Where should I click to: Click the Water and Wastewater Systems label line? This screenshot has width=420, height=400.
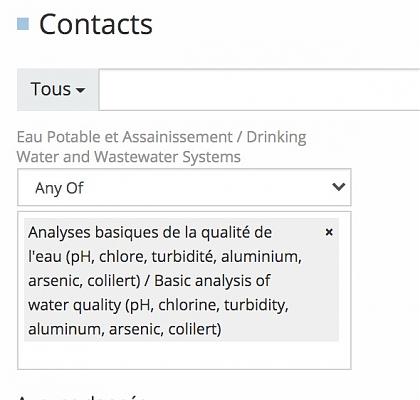(129, 157)
